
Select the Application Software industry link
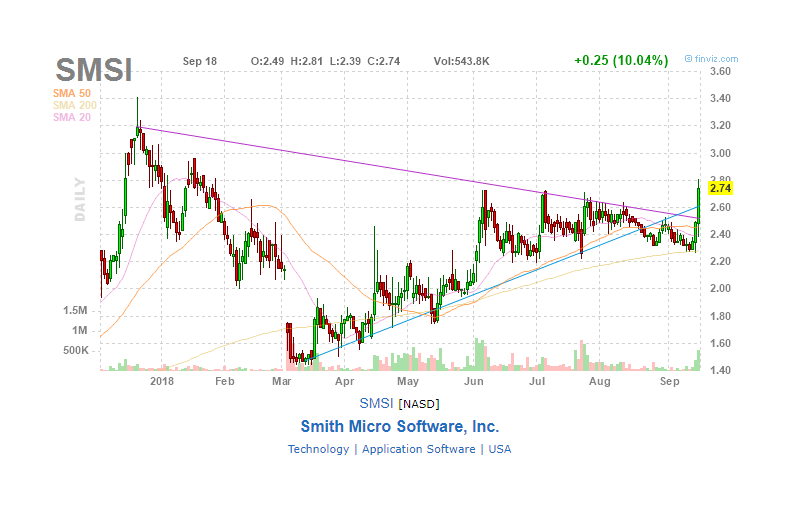tap(419, 449)
